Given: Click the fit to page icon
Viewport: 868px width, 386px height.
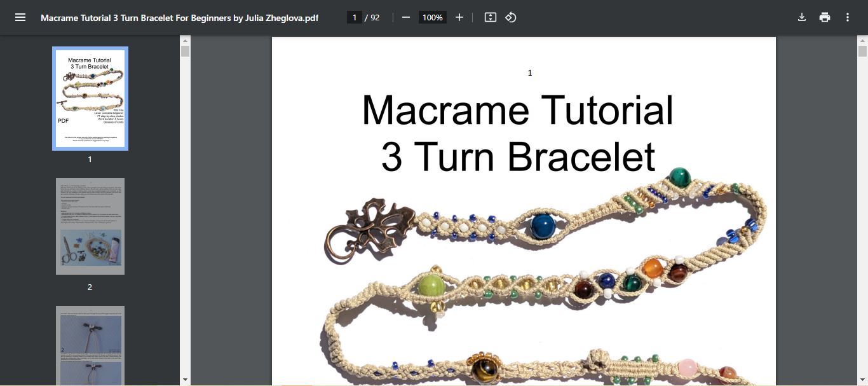Looking at the screenshot, I should (x=491, y=17).
